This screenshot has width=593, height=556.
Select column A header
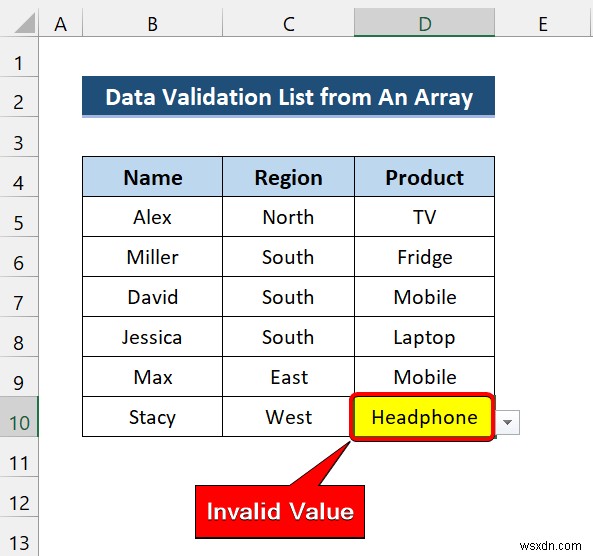[61, 24]
